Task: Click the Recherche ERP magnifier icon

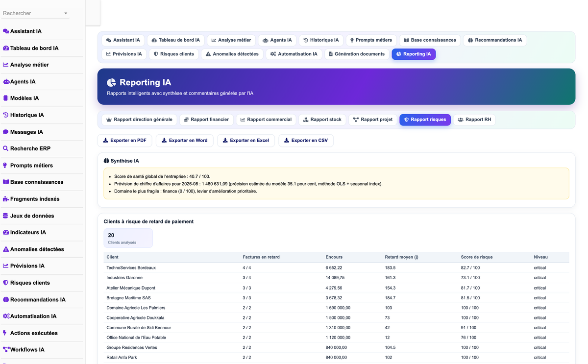Action: pyautogui.click(x=6, y=148)
